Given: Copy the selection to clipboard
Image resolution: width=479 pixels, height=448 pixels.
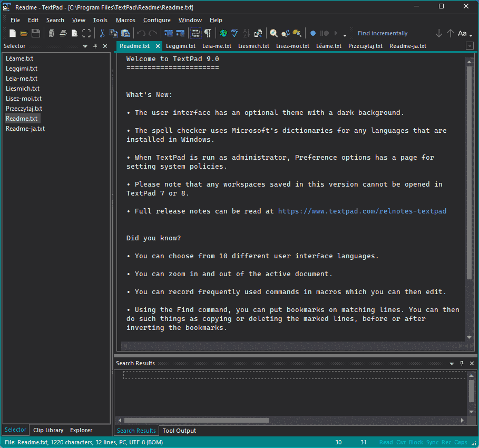Looking at the screenshot, I should 114,33.
